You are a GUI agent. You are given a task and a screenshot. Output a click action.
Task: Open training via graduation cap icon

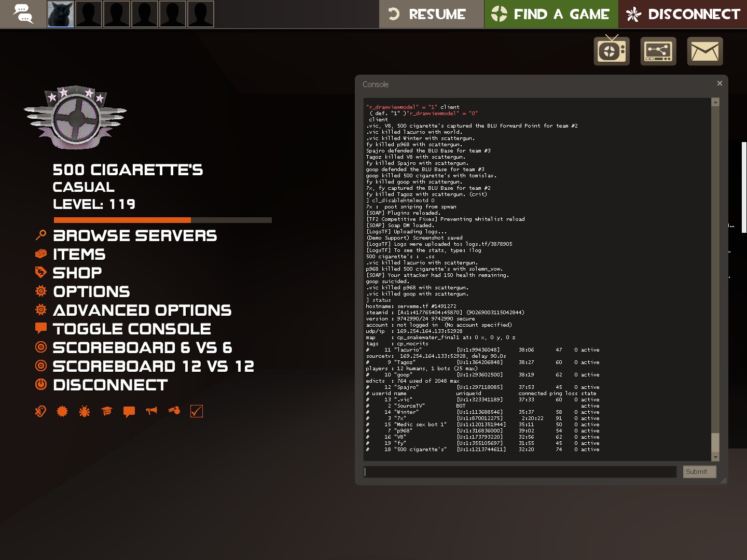tap(107, 411)
